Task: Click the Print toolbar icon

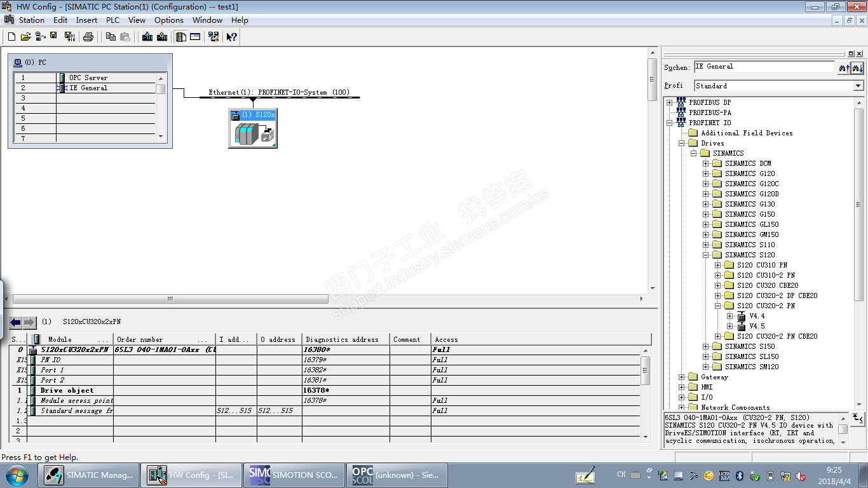Action: 88,37
